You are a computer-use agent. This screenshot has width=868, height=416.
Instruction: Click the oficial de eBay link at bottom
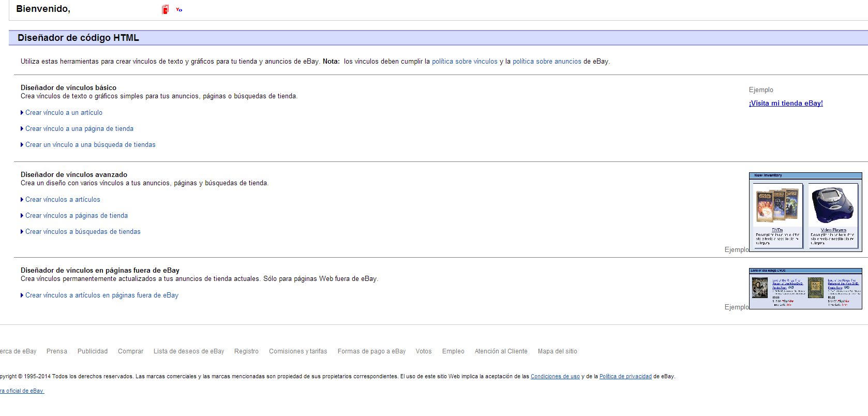coord(22,391)
